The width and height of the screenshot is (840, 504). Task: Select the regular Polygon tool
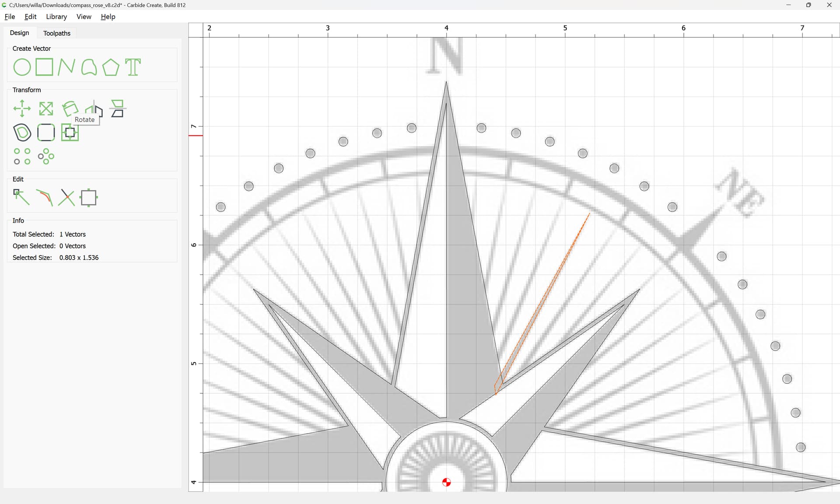111,67
